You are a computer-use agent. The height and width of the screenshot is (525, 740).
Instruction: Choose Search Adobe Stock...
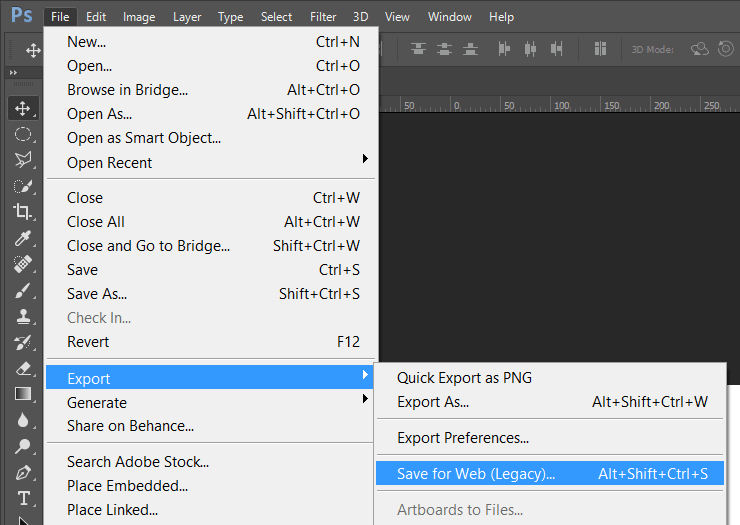(x=210, y=462)
